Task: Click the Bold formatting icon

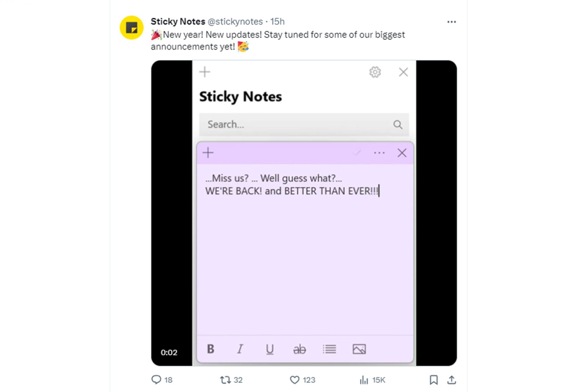Action: tap(210, 349)
